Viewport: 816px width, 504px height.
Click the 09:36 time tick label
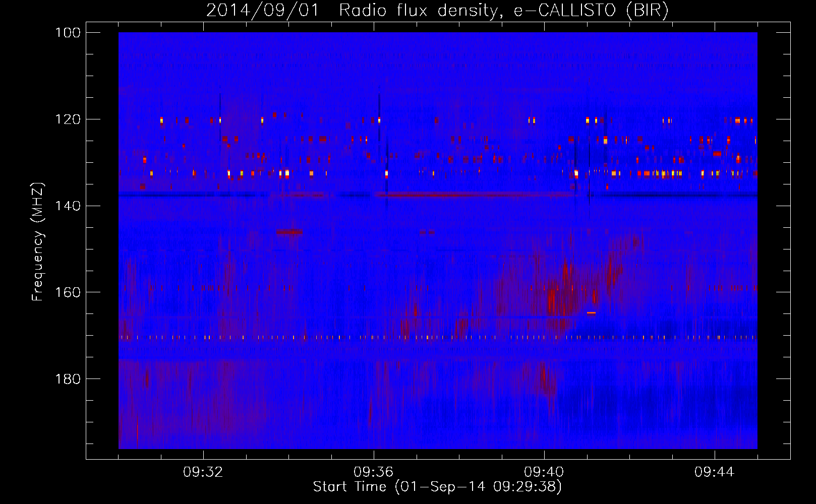pos(374,472)
